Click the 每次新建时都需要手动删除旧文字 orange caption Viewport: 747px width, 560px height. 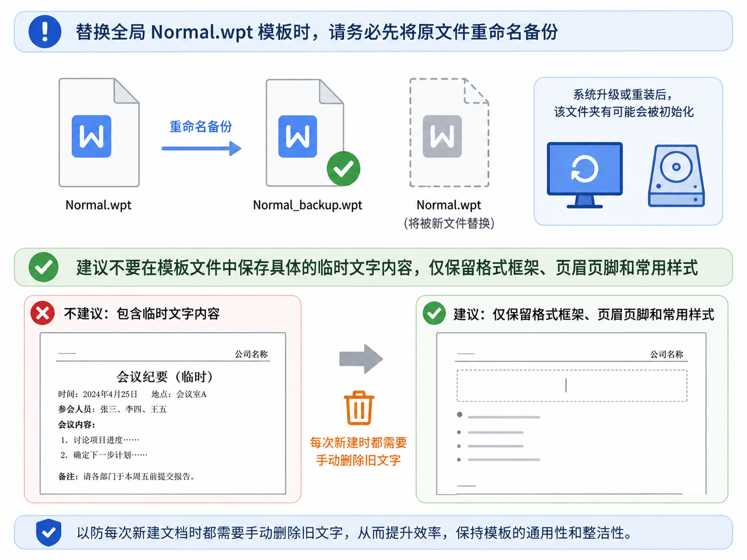click(359, 451)
